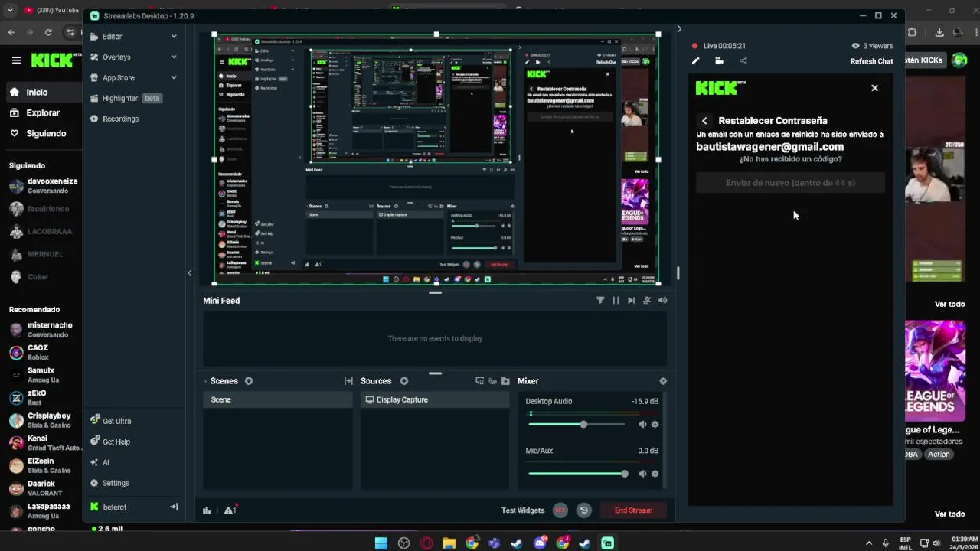Expand the Overlays menu chevron
Viewport: 980px width, 551px height.
174,57
